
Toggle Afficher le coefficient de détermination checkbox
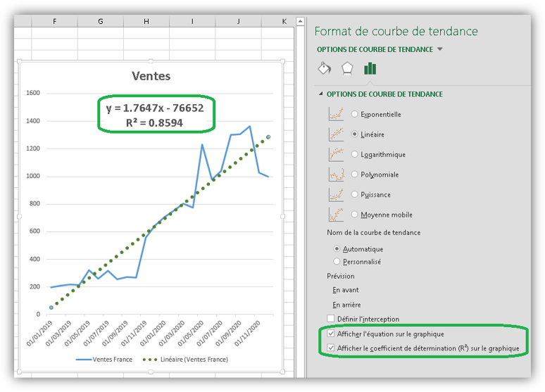330,348
